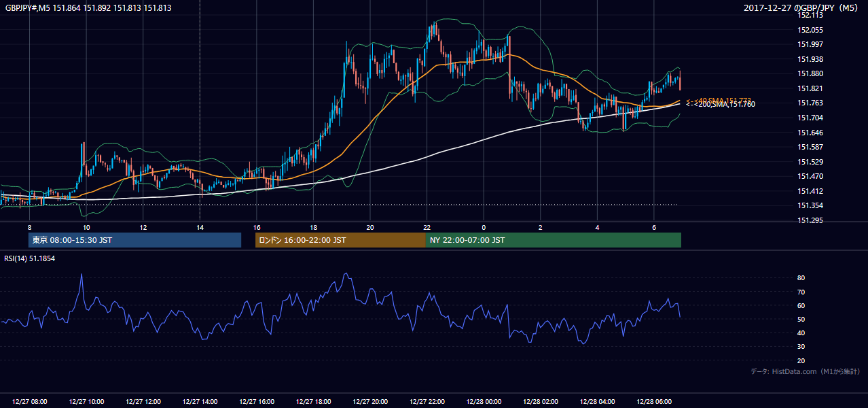This screenshot has width=868, height=408.
Task: Click the 151.997 price axis label
Action: [x=810, y=44]
